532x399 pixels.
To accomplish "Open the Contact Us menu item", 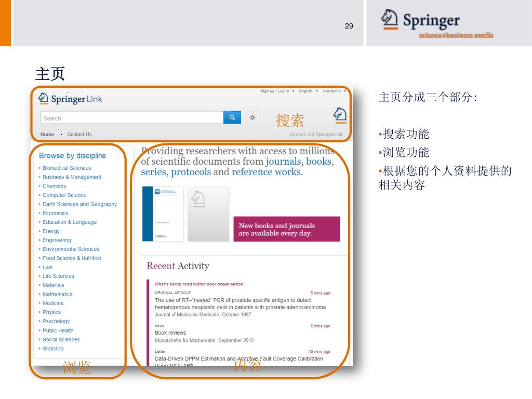I will (x=79, y=135).
